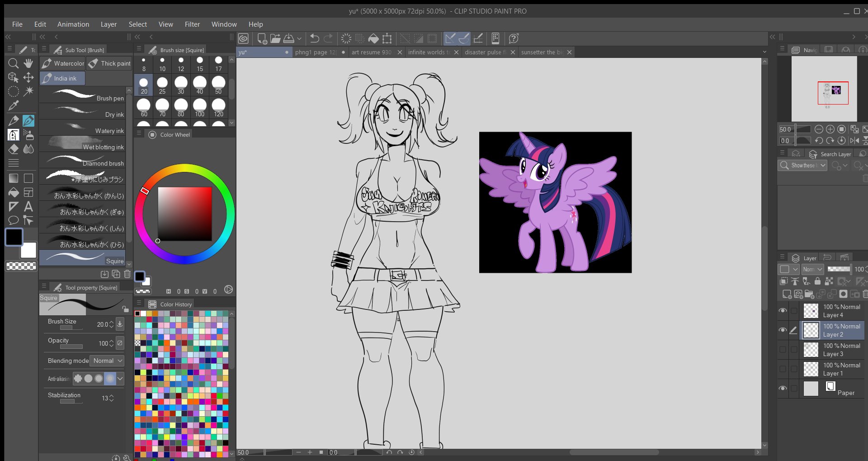Toggle visibility of the Paper layer
This screenshot has height=461, width=868.
(x=783, y=389)
